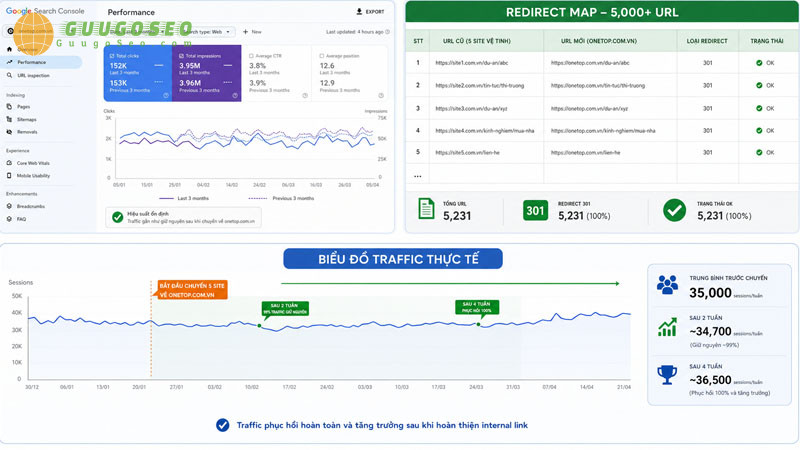Screen dimensions: 800x450
Task: Click old URL site4.com.vn/kinh-nghiem/mua-nha cell
Action: 485,131
